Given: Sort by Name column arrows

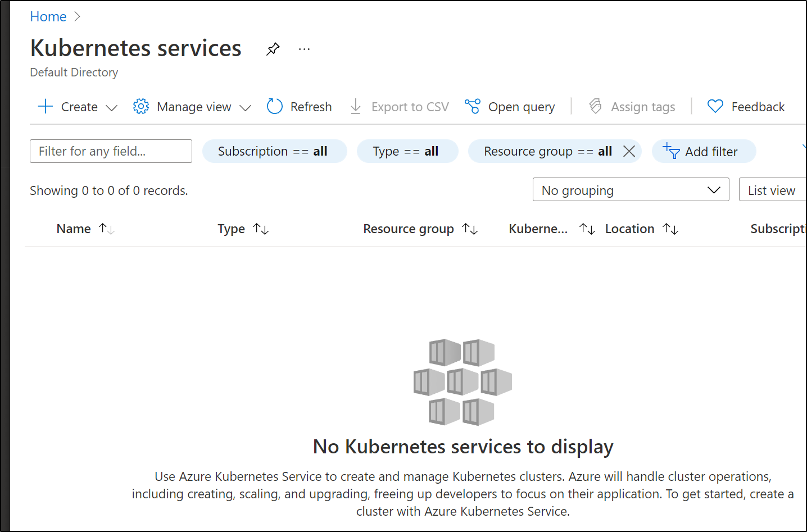Looking at the screenshot, I should click(107, 229).
